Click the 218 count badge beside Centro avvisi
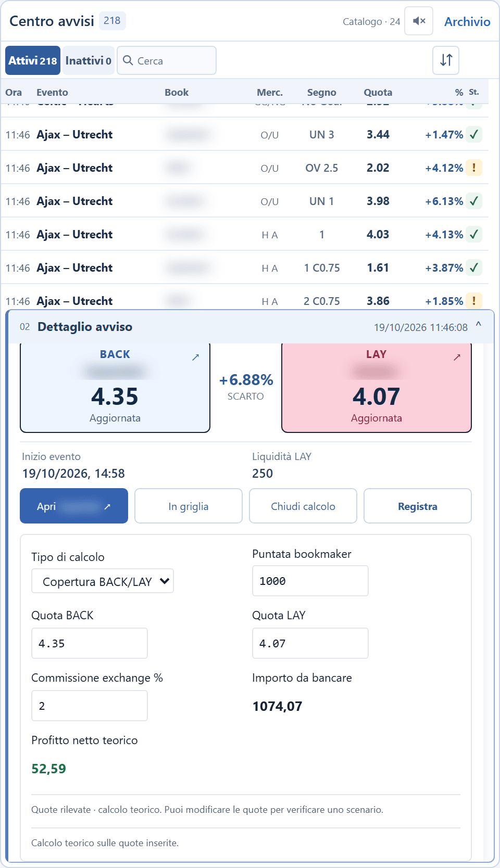The image size is (500, 868). click(112, 20)
